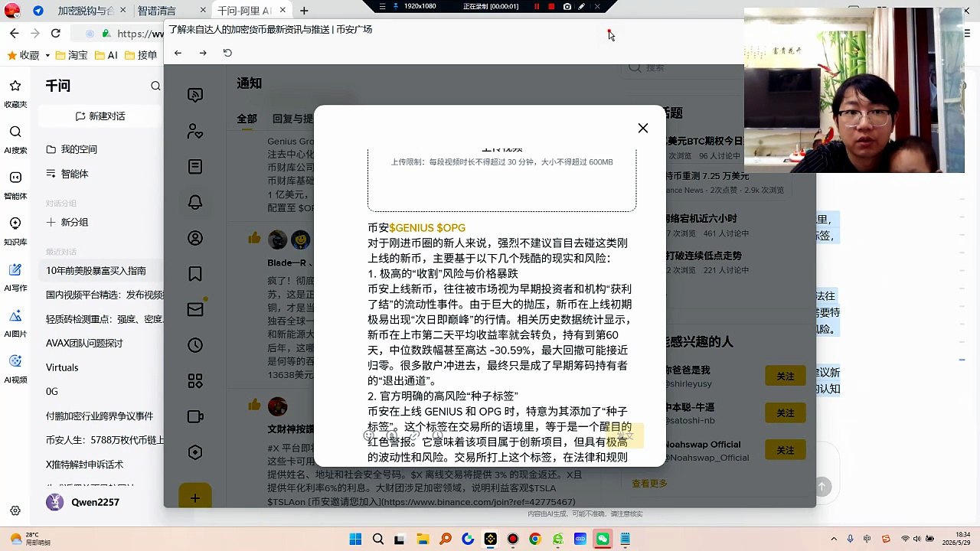Open the history clock icon in Binance sidebar
This screenshot has height=551, width=980.
coord(195,345)
